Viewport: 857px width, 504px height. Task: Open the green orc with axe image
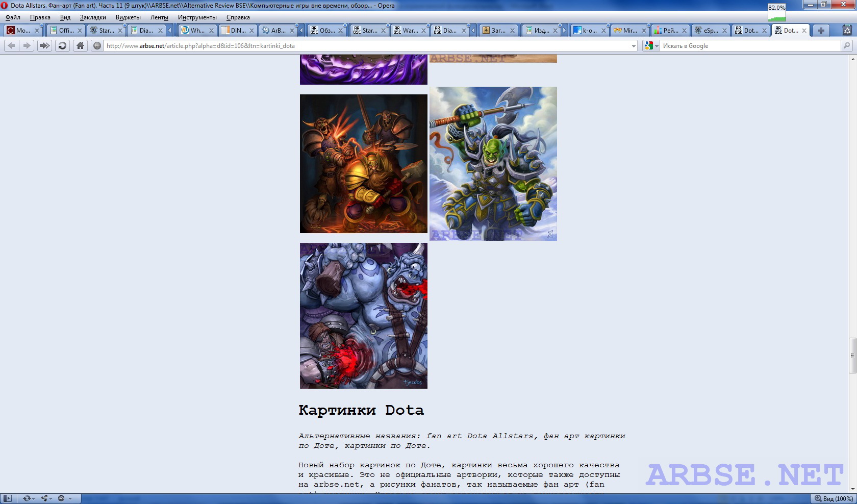[x=493, y=164]
